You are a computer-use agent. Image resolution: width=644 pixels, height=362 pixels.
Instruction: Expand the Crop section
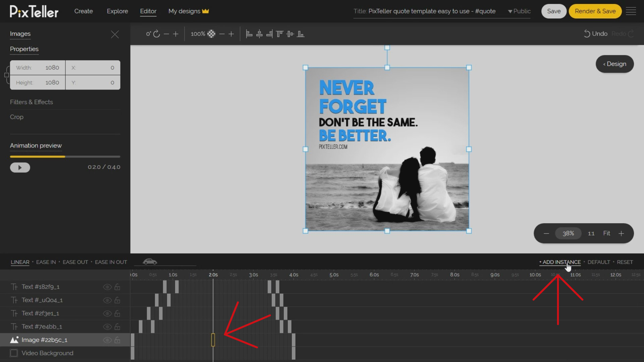click(x=16, y=117)
